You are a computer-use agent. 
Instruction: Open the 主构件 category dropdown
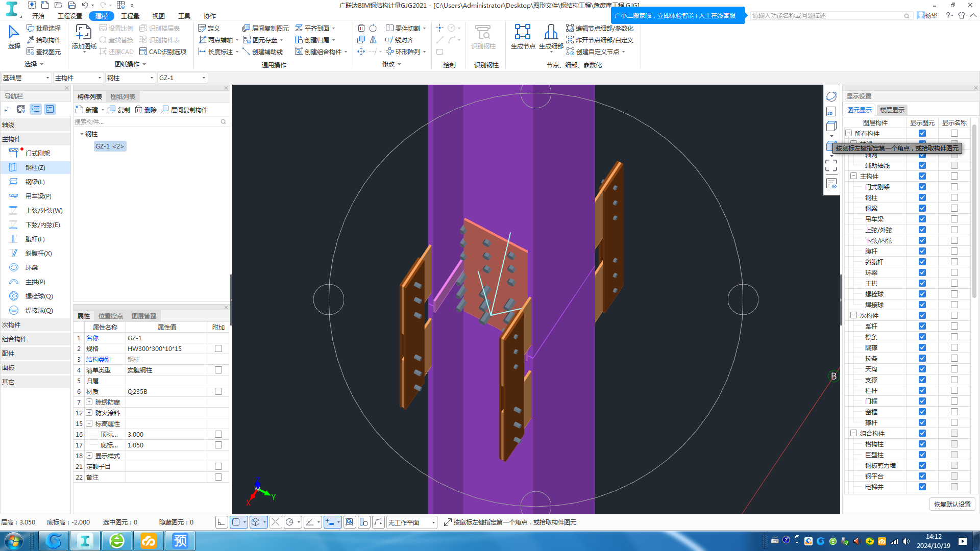79,78
